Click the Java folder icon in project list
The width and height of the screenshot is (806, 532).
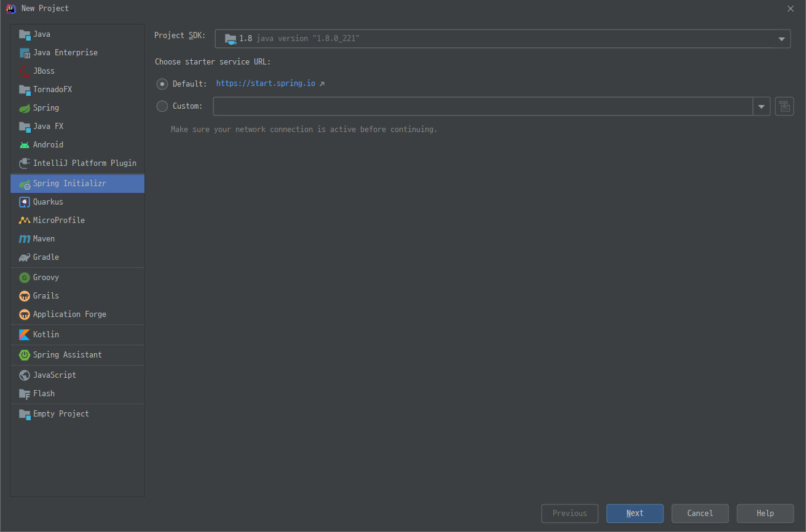(x=25, y=34)
